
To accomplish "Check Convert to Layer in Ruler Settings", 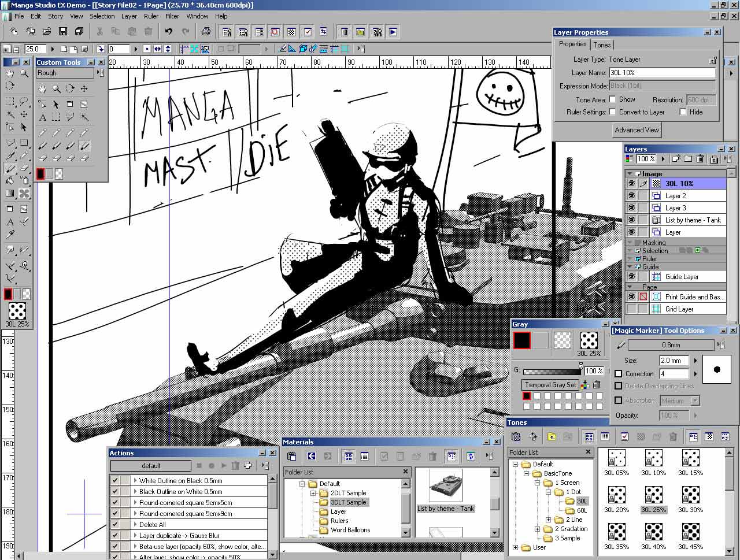I will (x=613, y=112).
